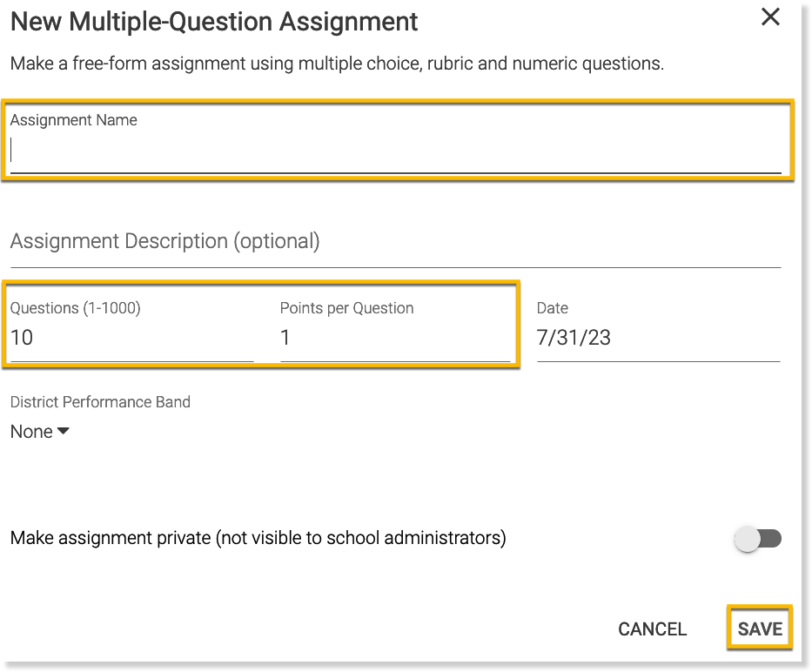Click the "Date" label above 7/31/23
Image resolution: width=812 pixels, height=672 pixels.
553,308
